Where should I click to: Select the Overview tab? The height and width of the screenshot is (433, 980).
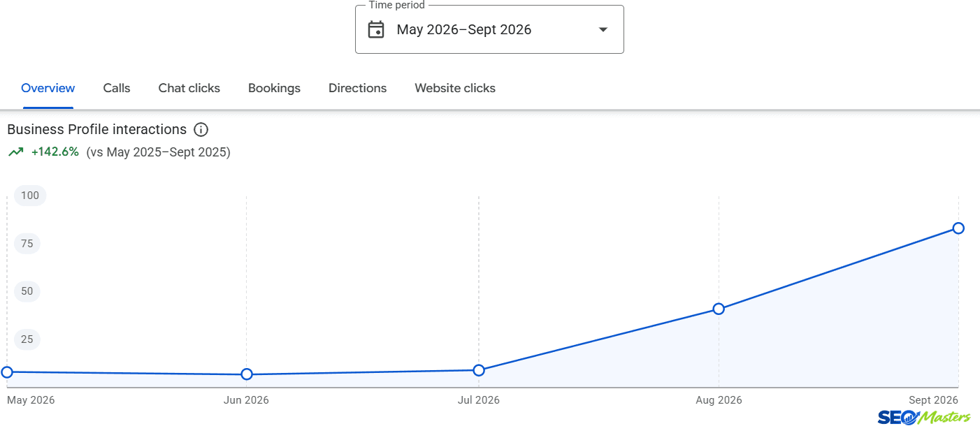[x=48, y=88]
